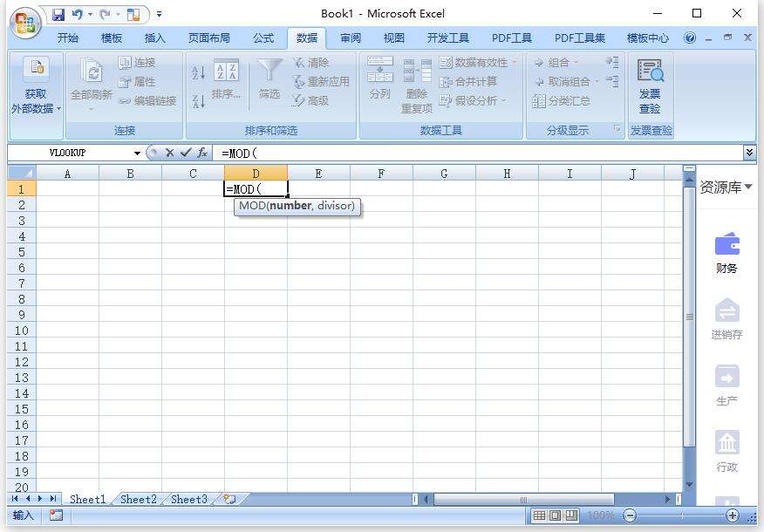The width and height of the screenshot is (764, 532).
Task: Open the Data Validation dropdown arrow
Action: coord(515,63)
